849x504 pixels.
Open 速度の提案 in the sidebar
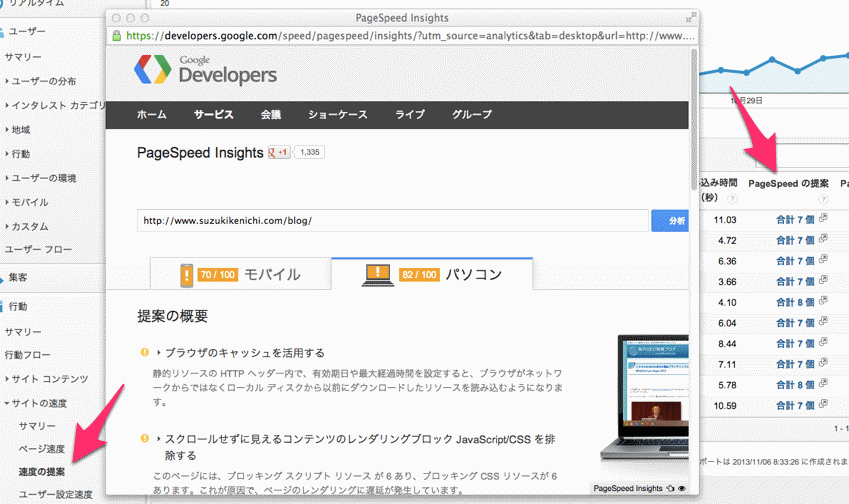(x=42, y=471)
